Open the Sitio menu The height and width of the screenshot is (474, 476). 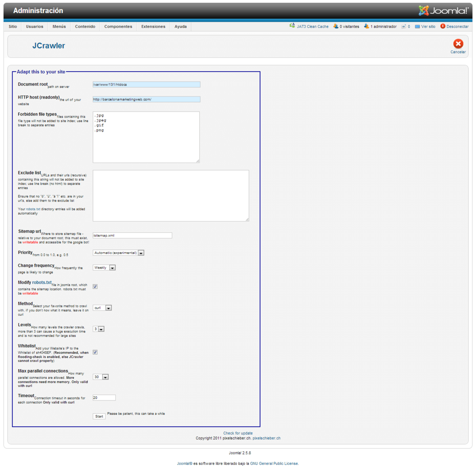13,26
